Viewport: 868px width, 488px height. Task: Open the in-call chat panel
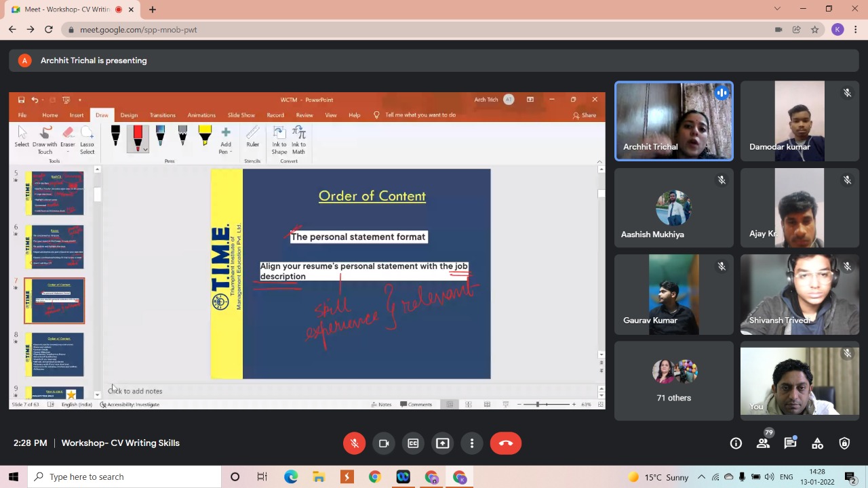pyautogui.click(x=790, y=443)
